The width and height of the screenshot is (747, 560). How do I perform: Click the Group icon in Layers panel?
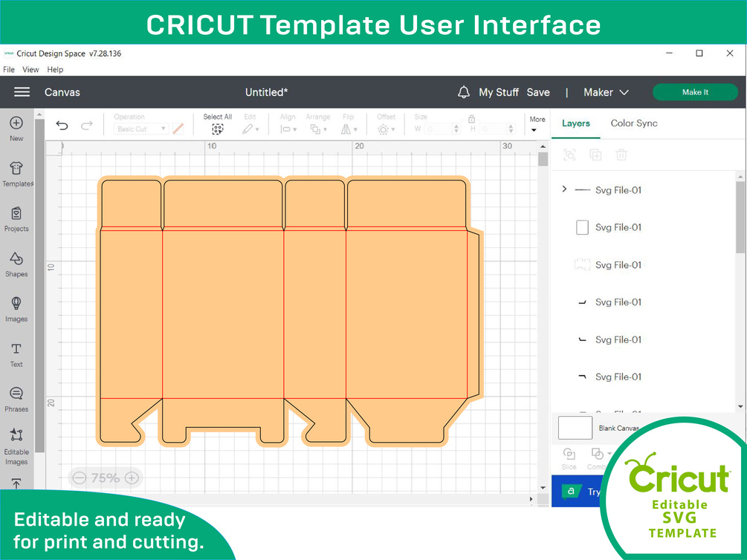570,154
